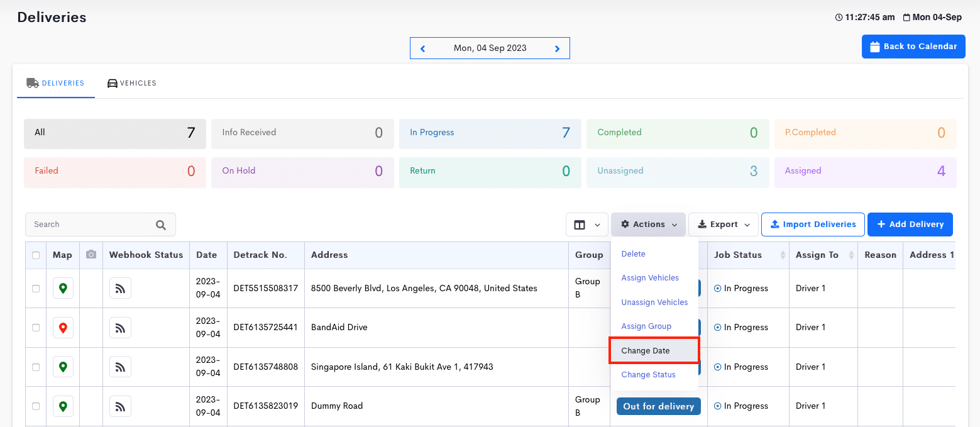
Task: Expand the Export dropdown
Action: [x=724, y=225]
